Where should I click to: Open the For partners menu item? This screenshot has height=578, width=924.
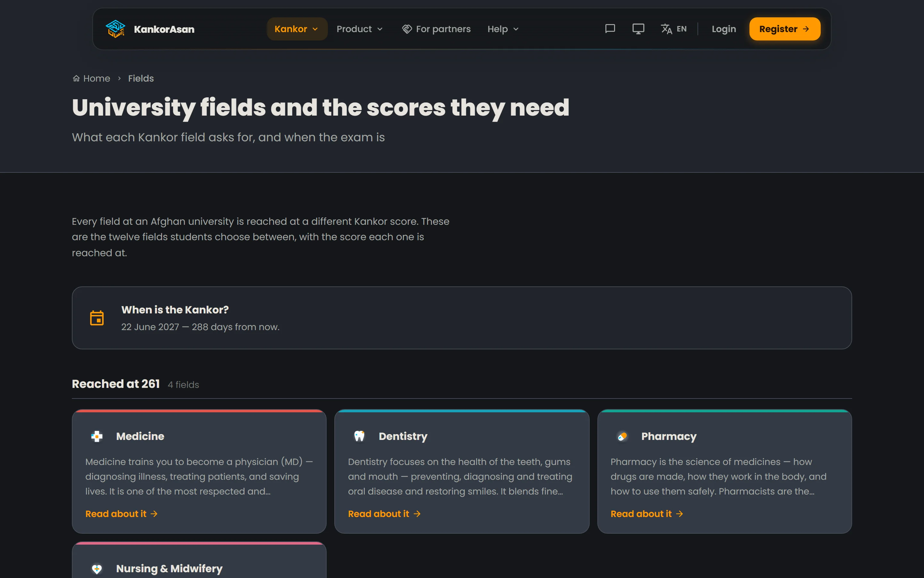[x=436, y=29]
